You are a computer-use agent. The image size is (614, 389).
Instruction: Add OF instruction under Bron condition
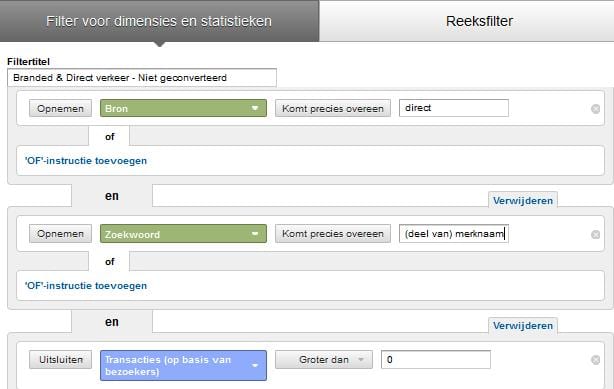86,161
